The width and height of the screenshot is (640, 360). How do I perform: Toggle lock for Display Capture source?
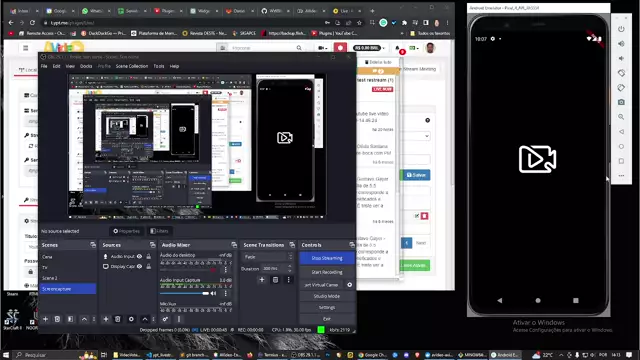(149, 266)
